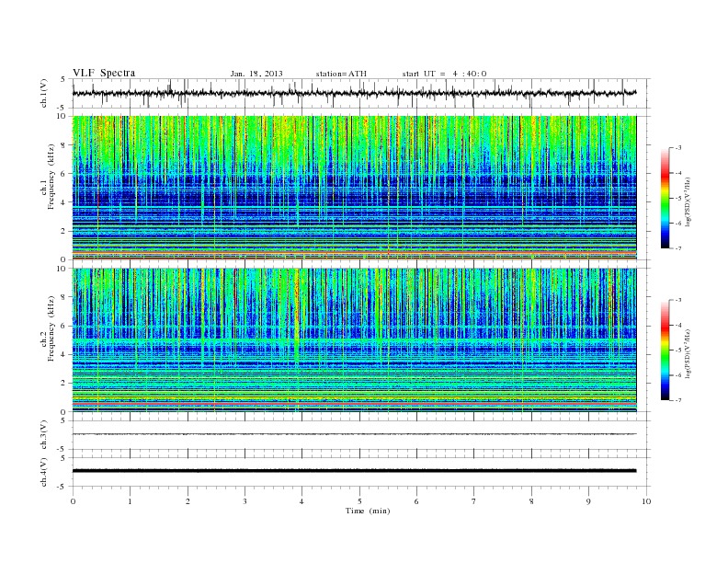Click the ch.1 waveform trace plot

(x=354, y=93)
